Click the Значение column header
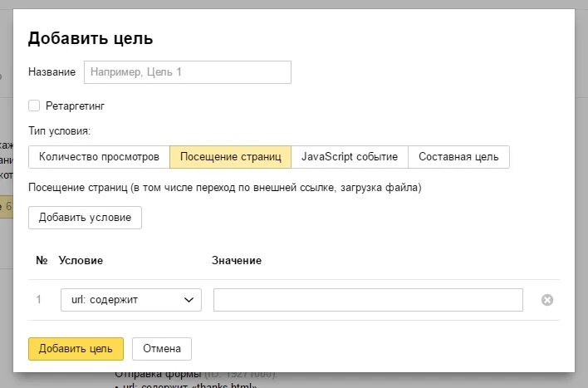588x388 pixels. 237,260
